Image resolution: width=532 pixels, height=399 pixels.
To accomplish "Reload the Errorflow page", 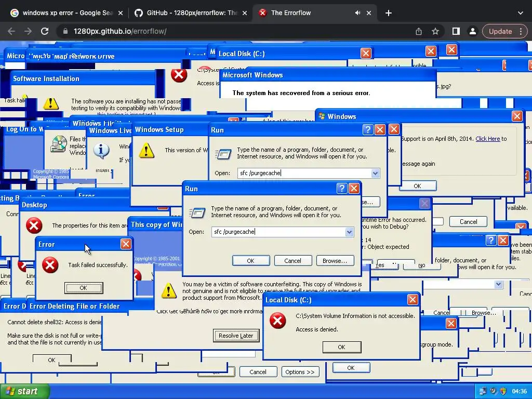I will point(45,31).
